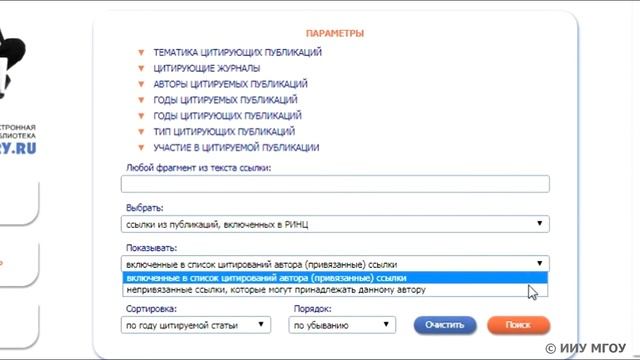Screen dimensions: 640x360
Task: Open Участие в цитируемой публикации label
Action: coord(236,148)
